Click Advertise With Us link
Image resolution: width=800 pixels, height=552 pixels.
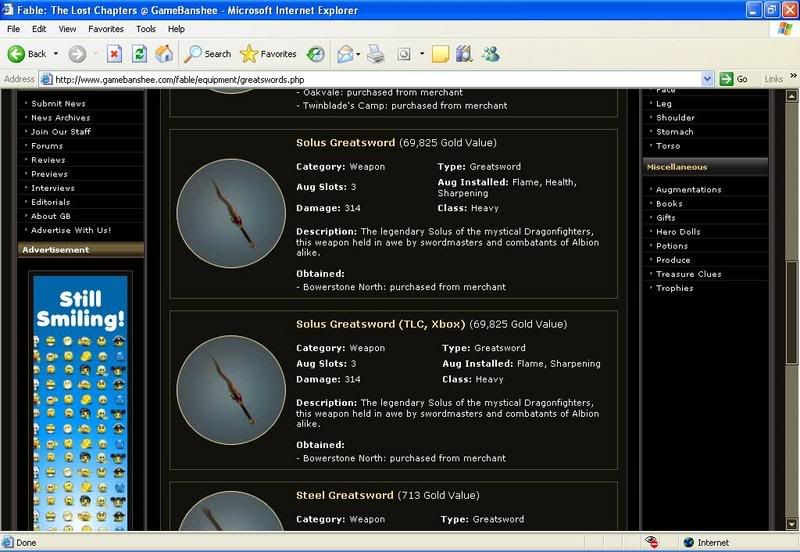[x=71, y=231]
